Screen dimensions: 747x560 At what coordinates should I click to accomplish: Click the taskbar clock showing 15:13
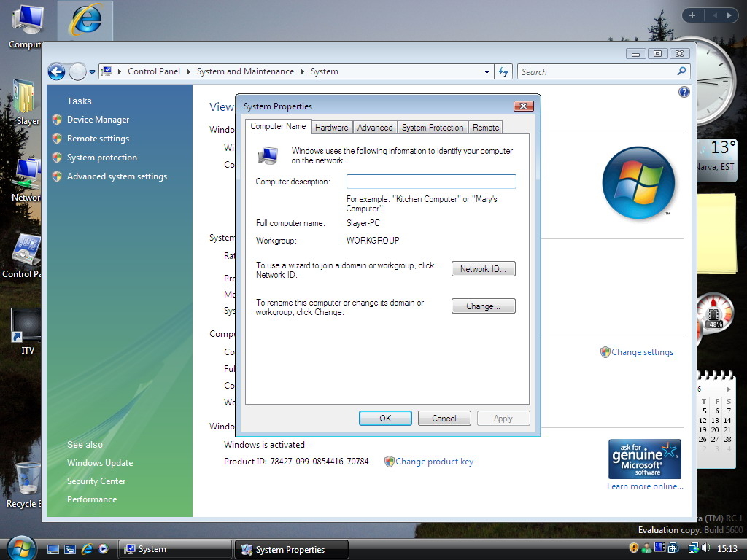[x=727, y=548]
